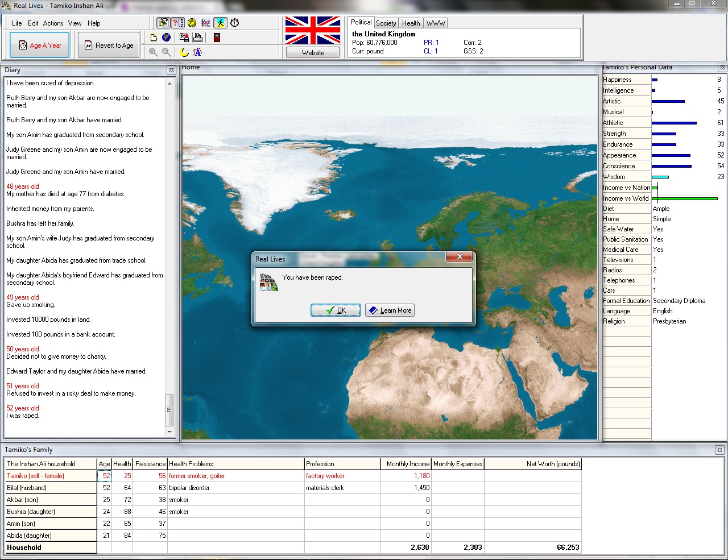The width and height of the screenshot is (728, 560).
Task: Click the diary scrollbar thumb
Action: (x=169, y=410)
